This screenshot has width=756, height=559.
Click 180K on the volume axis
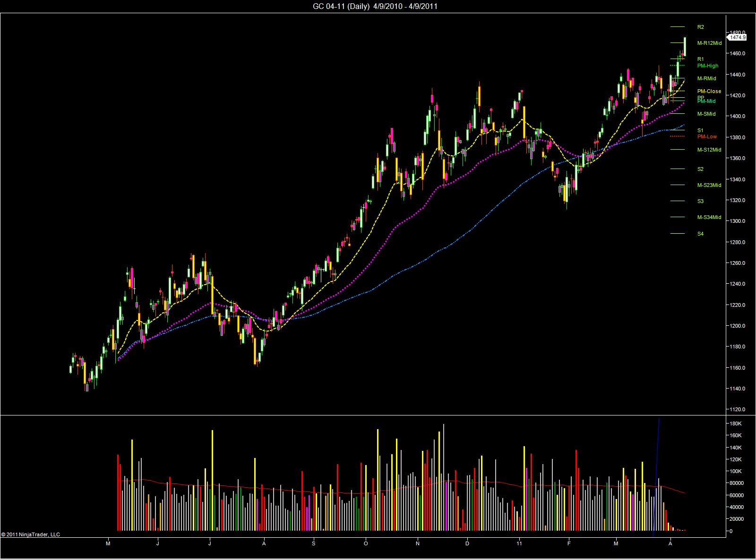[x=736, y=423]
